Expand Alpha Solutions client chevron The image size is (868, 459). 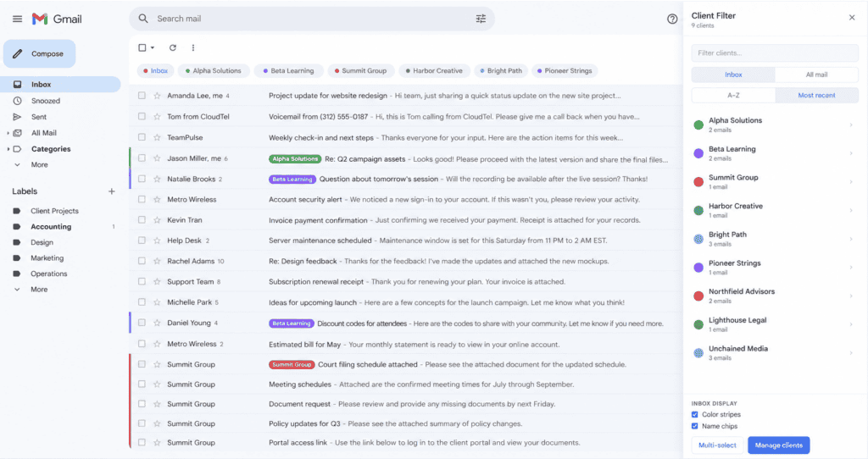pos(851,125)
